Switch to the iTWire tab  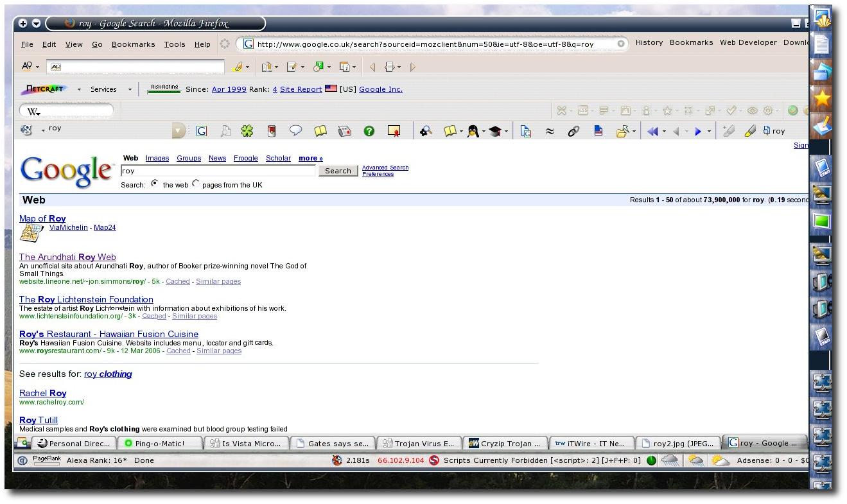[x=591, y=443]
